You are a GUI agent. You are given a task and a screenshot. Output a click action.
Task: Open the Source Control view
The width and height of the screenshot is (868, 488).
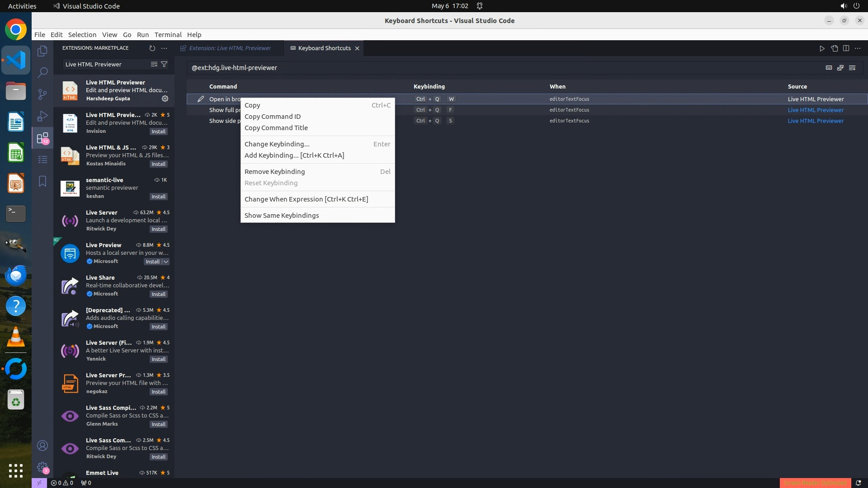pos(42,94)
